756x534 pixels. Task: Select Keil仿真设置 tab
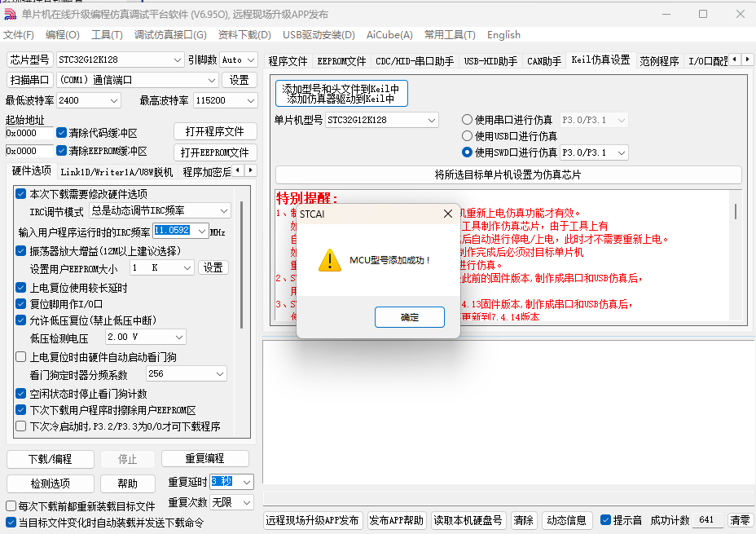(x=600, y=60)
